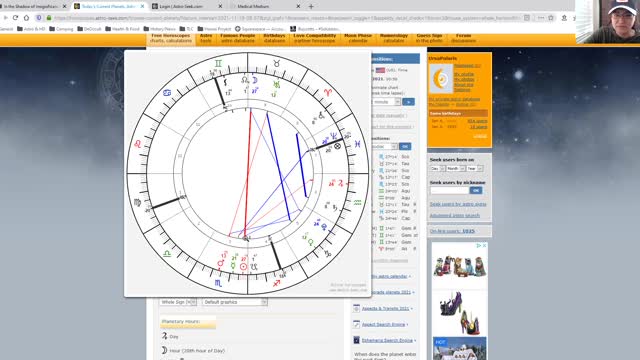Click the Leo glyph on chart wheel
The image size is (640, 360).
pyautogui.click(x=138, y=144)
